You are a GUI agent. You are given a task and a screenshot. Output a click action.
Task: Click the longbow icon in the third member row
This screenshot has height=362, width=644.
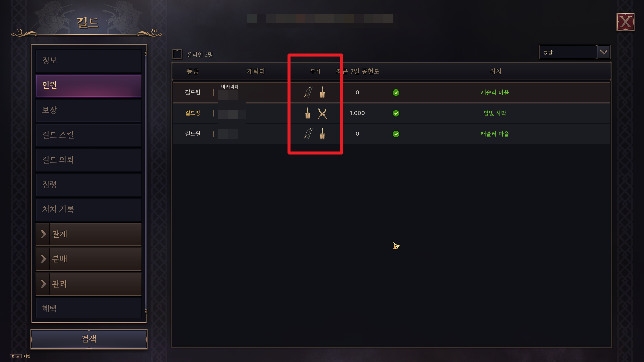308,134
